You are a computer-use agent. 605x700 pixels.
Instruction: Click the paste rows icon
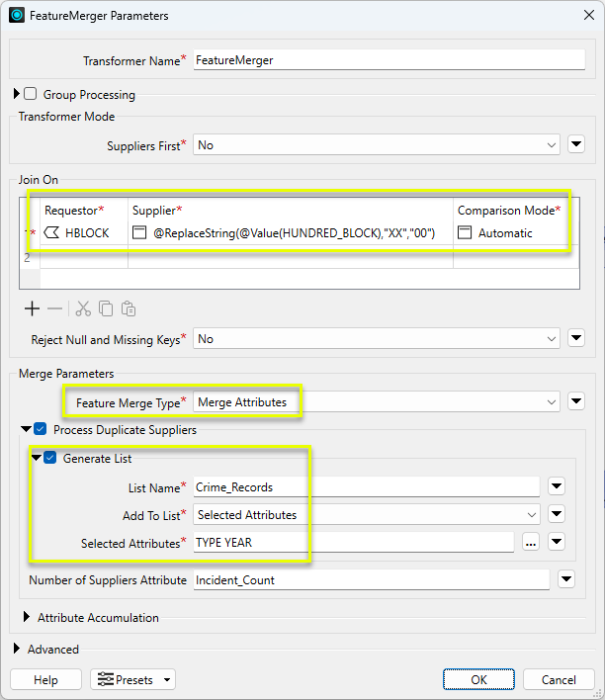[129, 308]
